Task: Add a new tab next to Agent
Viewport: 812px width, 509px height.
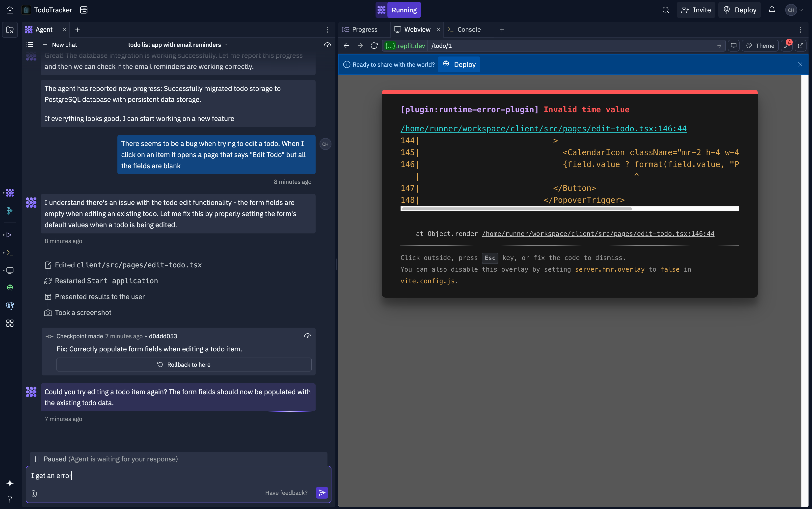Action: coord(77,30)
